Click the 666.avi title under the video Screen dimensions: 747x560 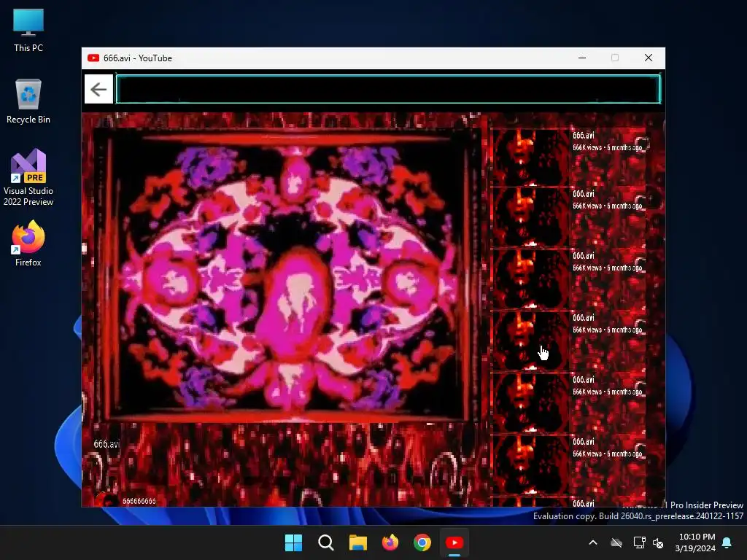[x=106, y=444]
